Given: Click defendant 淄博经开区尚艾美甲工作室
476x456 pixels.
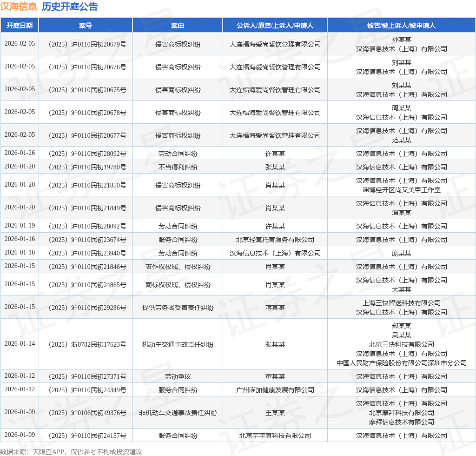Looking at the screenshot, I should pyautogui.click(x=401, y=190).
